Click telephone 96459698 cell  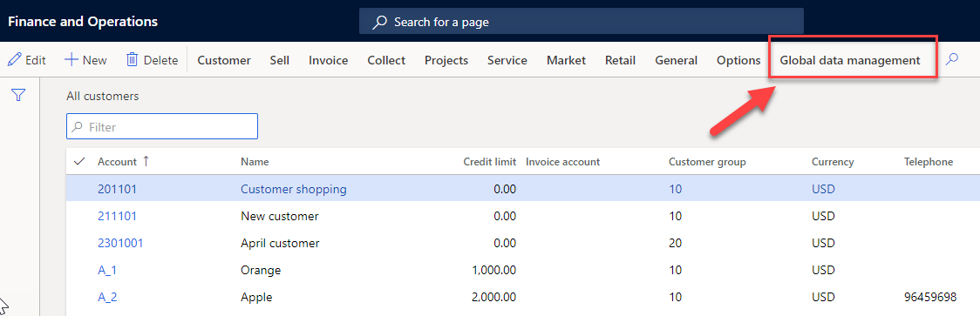930,297
